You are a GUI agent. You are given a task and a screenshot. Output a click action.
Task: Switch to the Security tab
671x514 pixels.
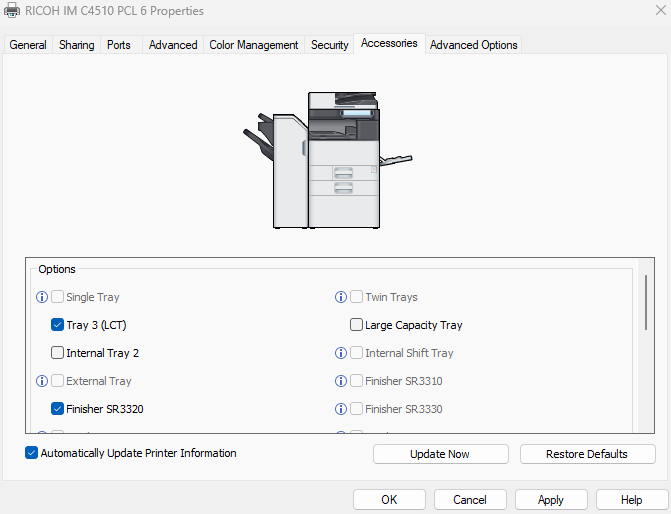coord(330,45)
